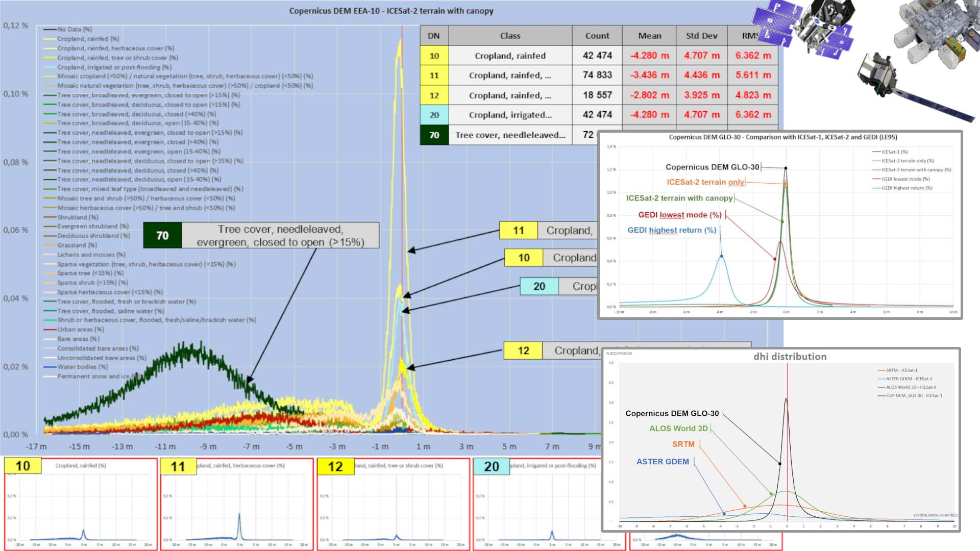The height and width of the screenshot is (551, 980).
Task: Click 'ICESat-2 terrain only' orange label in comparison chart
Action: pos(705,182)
